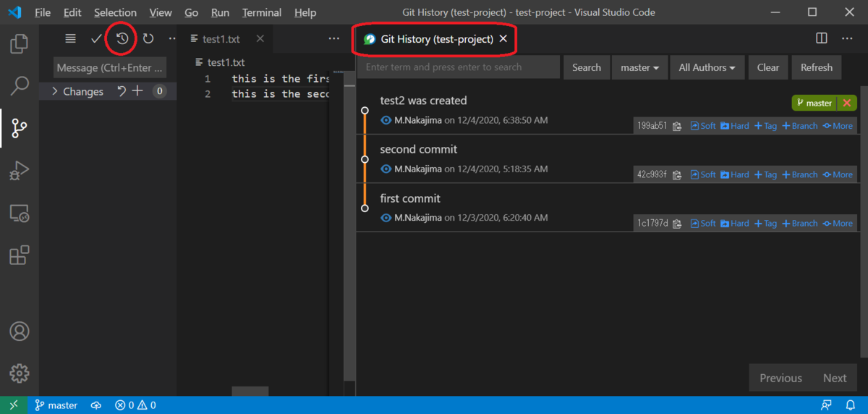Open the Explorer view in activity bar
This screenshot has width=868, height=414.
click(x=20, y=44)
